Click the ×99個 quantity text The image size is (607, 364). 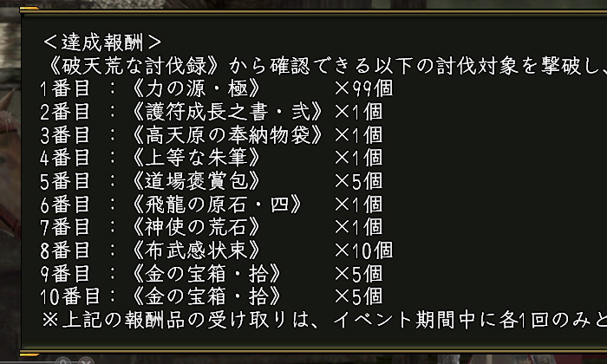[x=363, y=88]
